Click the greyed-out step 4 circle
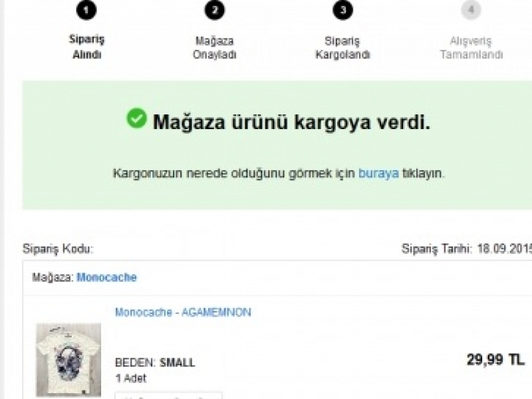This screenshot has height=399, width=532. click(471, 10)
